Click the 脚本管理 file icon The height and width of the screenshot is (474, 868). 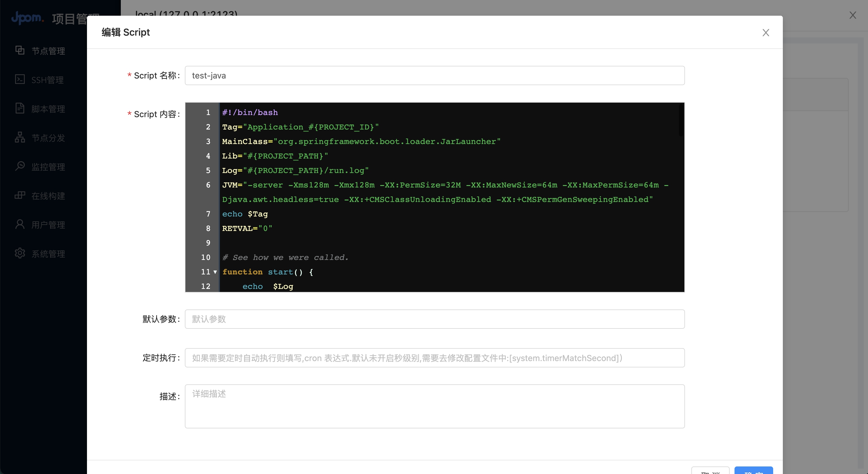click(x=20, y=108)
